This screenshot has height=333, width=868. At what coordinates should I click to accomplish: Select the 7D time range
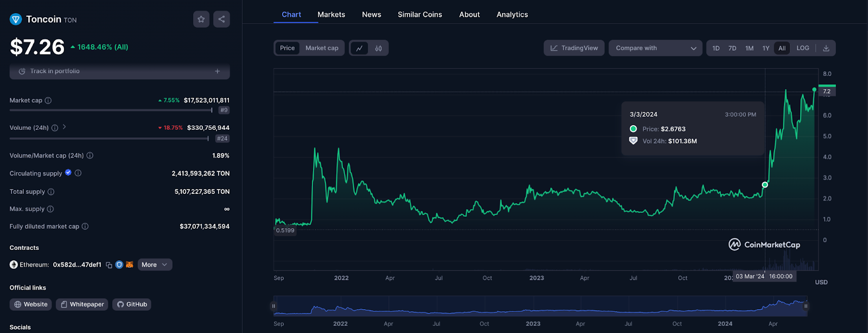tap(732, 48)
